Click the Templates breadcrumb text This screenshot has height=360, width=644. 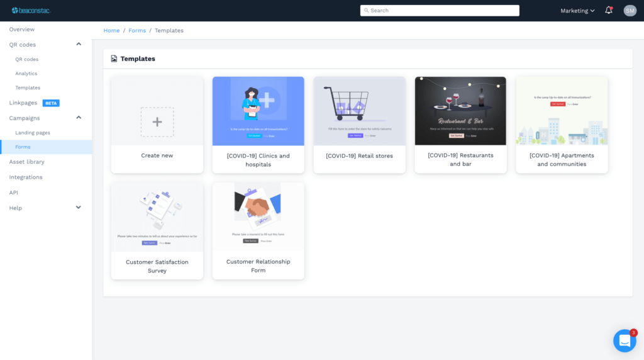click(169, 30)
